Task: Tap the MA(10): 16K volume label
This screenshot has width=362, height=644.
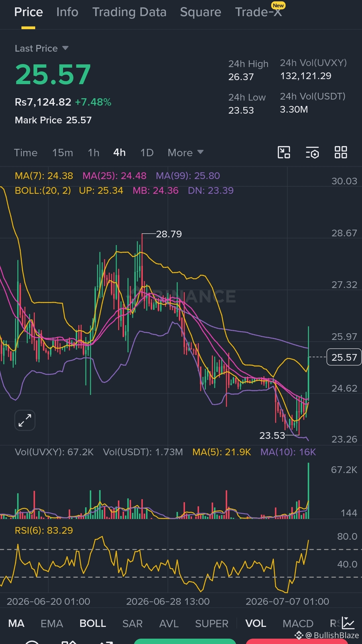Action: coord(288,452)
